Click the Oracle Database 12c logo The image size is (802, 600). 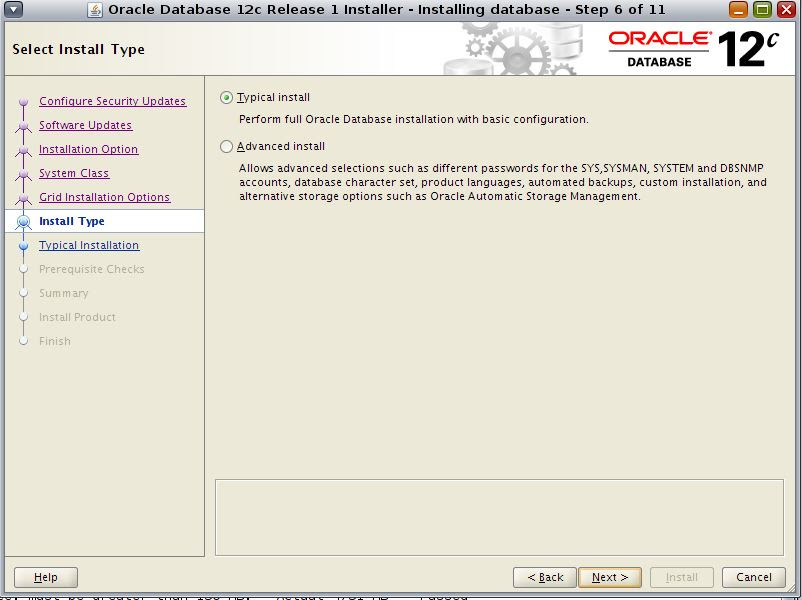pyautogui.click(x=694, y=49)
